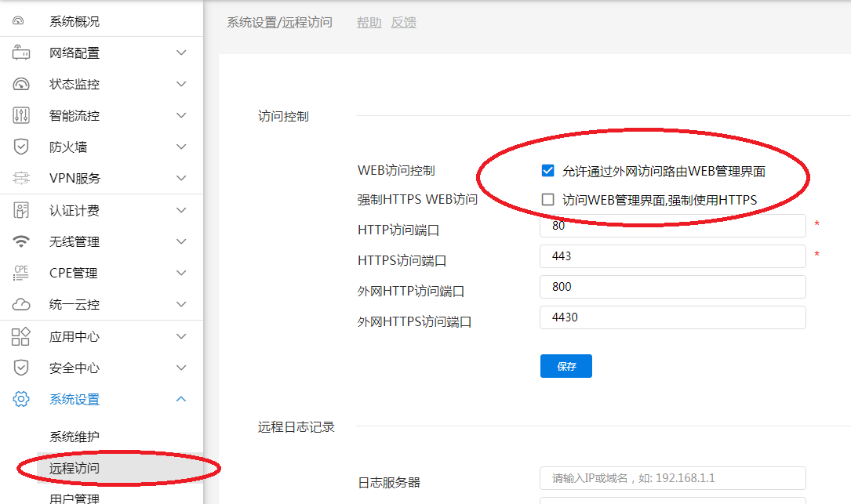Uncheck 允许通过外网访问路由WEB管理界面 checkbox

tap(547, 171)
